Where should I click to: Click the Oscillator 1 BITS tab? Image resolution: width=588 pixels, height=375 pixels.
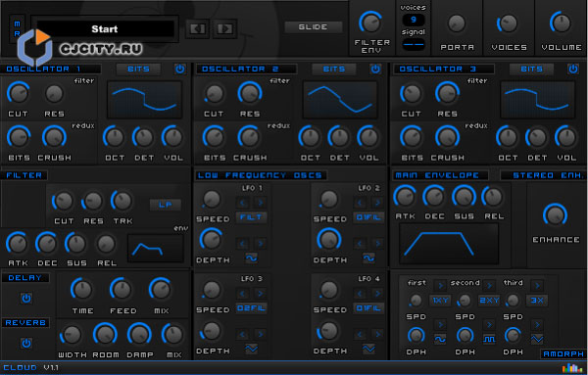(x=138, y=69)
